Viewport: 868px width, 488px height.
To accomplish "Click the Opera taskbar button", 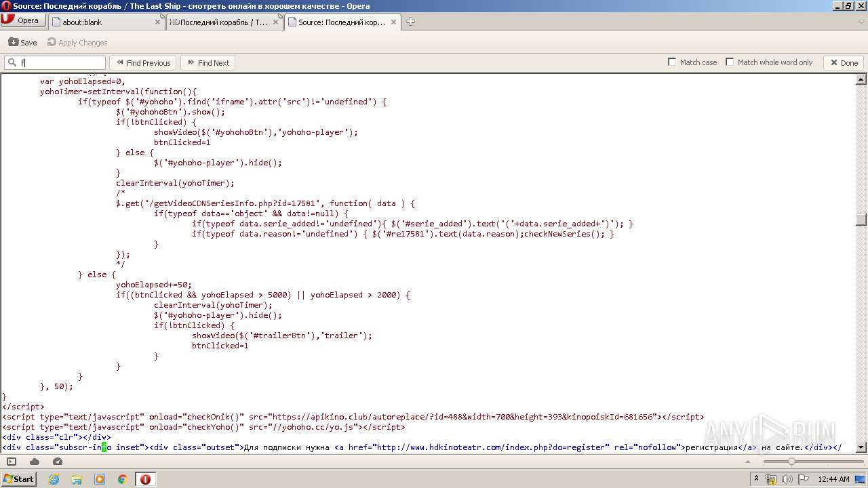I will click(x=145, y=479).
